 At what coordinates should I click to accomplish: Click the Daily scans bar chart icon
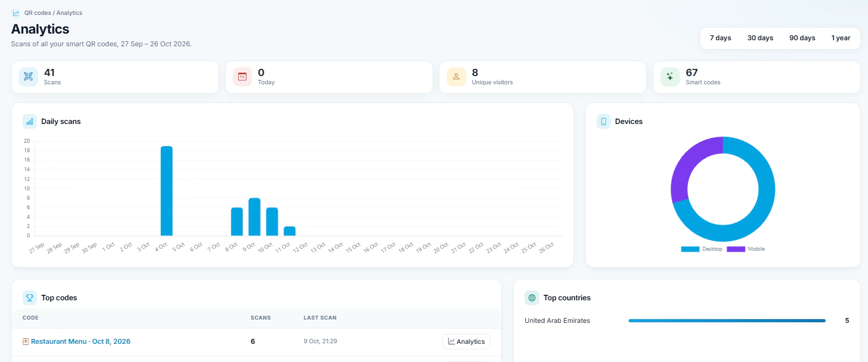30,121
